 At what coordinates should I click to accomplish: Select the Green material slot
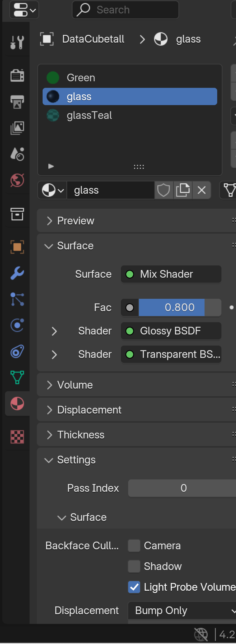click(81, 78)
